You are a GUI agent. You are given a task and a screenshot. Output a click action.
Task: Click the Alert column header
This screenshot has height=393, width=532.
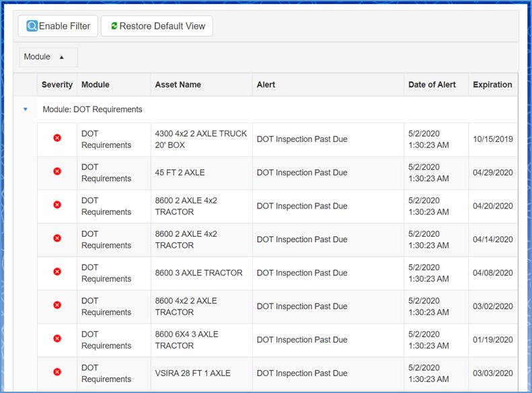[x=266, y=85]
